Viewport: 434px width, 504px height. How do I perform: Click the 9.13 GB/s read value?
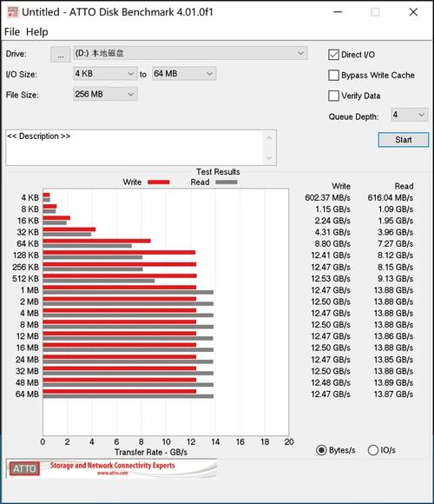[x=396, y=279]
